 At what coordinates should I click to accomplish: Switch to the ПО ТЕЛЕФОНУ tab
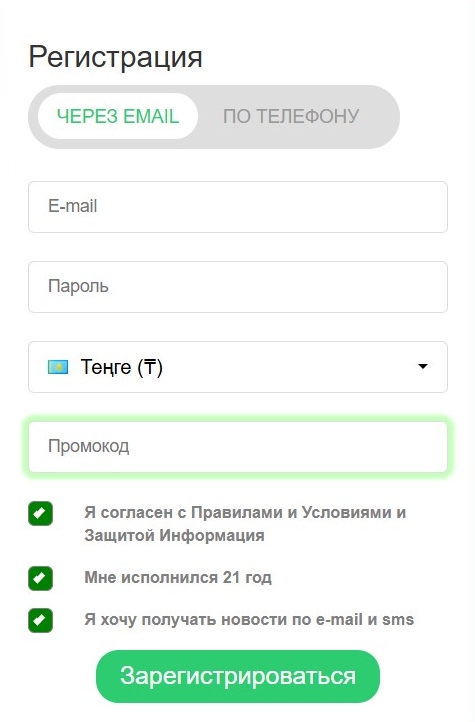[x=291, y=116]
